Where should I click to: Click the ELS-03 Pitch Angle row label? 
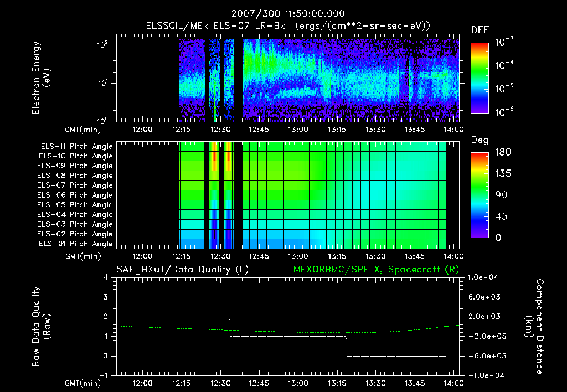click(75, 224)
